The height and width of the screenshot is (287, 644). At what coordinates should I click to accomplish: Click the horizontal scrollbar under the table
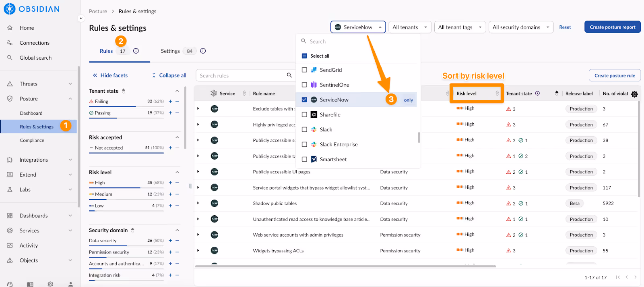pyautogui.click(x=345, y=266)
